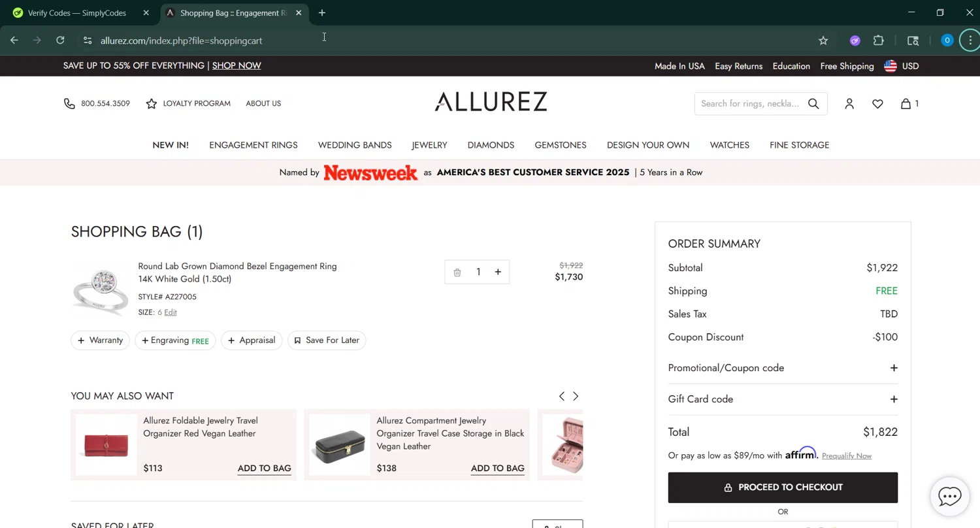Click the site search input field

click(750, 103)
